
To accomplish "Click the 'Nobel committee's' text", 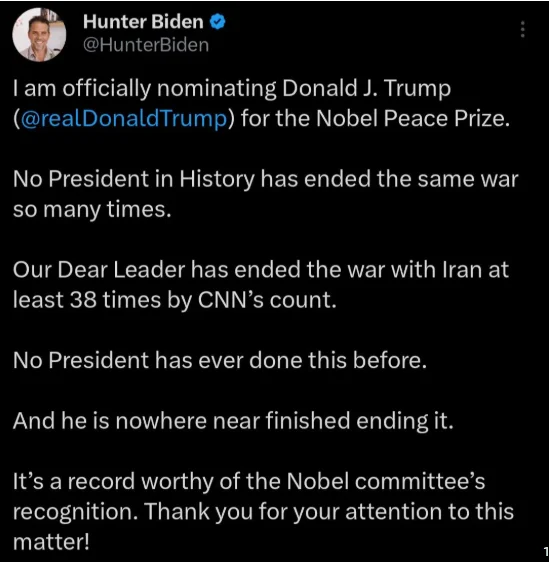I will 386,481.
